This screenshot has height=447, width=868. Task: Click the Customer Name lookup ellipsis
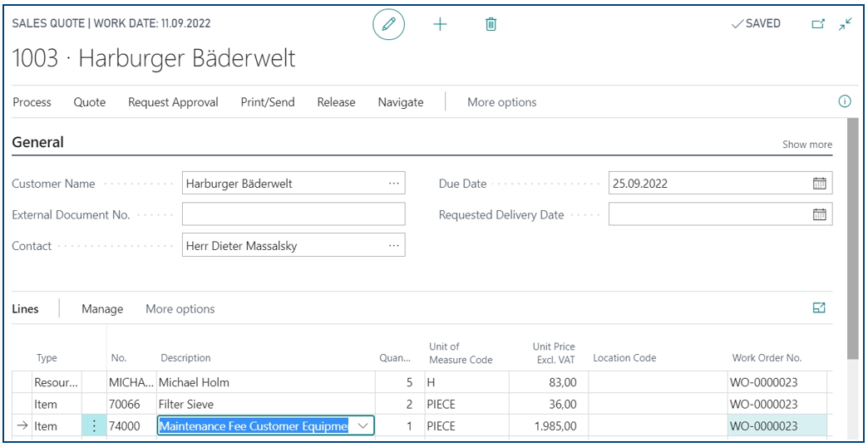(x=393, y=184)
